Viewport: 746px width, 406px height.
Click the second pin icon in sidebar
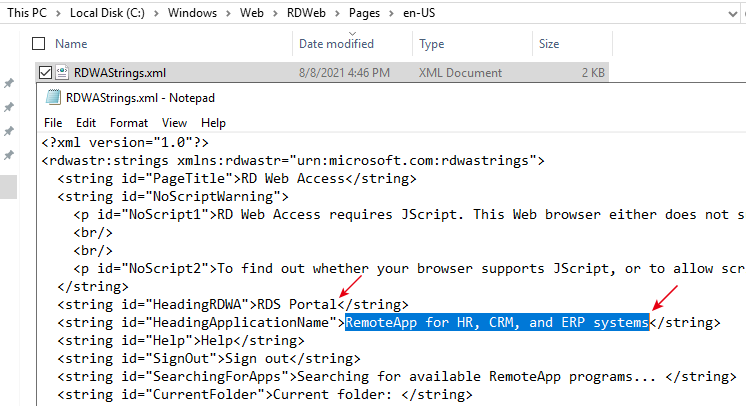[x=9, y=107]
